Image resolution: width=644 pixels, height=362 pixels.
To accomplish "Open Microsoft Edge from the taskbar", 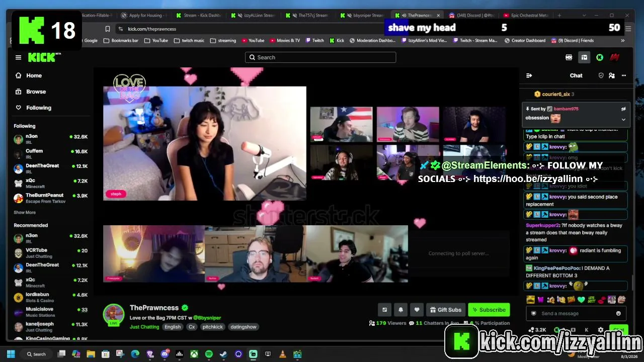I will 135,354.
